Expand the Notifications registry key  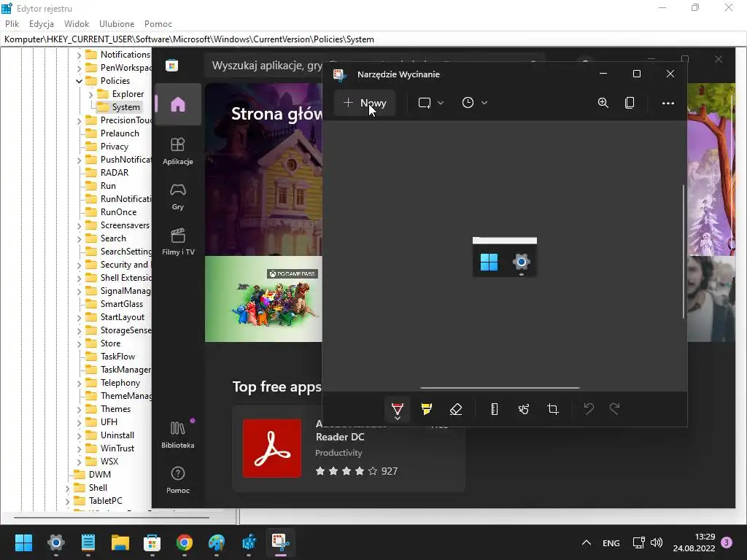point(79,55)
